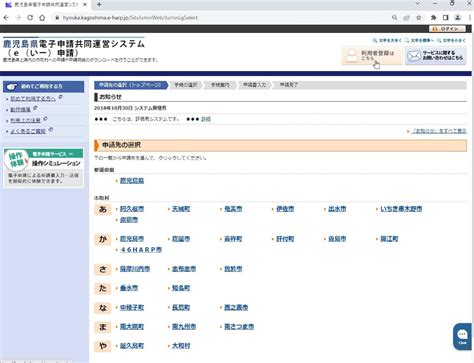This screenshot has width=474, height=363.
Task: Select 申請先の選択 step tab
Action: 130,85
